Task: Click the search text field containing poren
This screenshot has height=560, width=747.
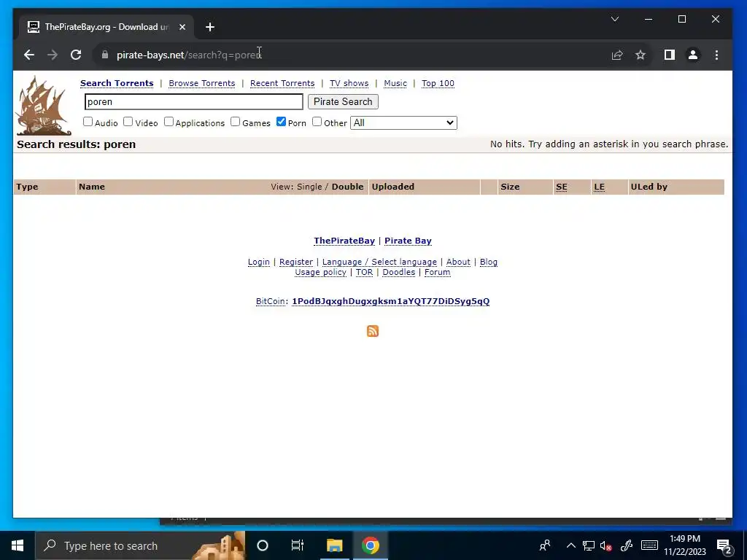Action: pos(193,101)
